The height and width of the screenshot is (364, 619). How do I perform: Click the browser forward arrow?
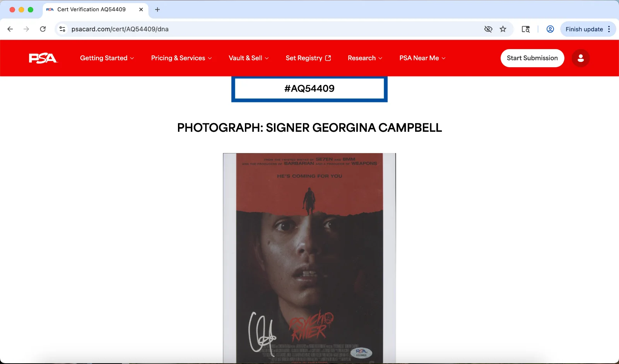tap(26, 29)
